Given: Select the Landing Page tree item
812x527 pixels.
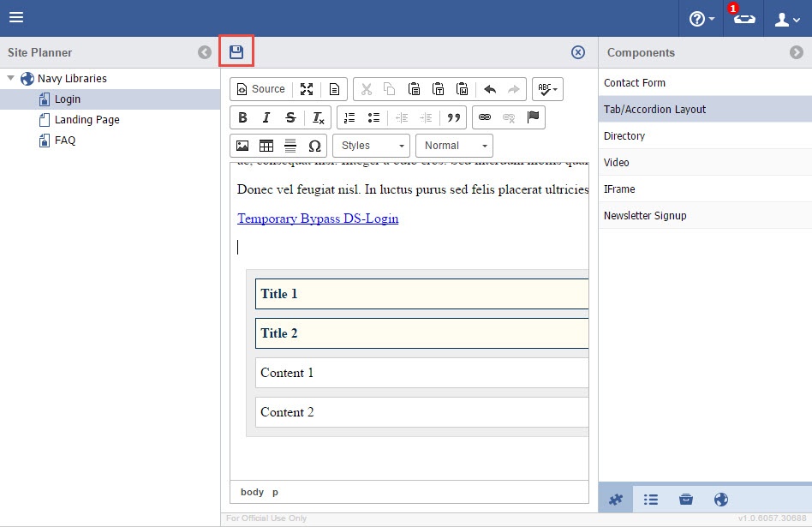Looking at the screenshot, I should point(87,120).
